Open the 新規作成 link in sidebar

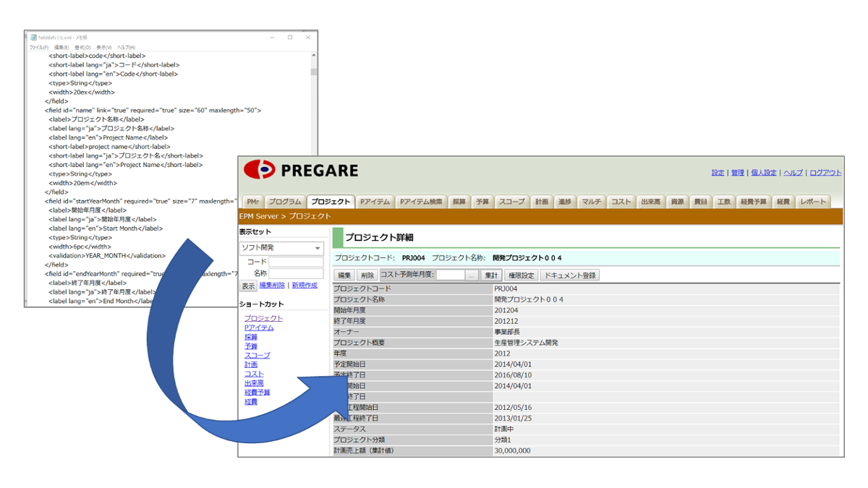point(305,286)
